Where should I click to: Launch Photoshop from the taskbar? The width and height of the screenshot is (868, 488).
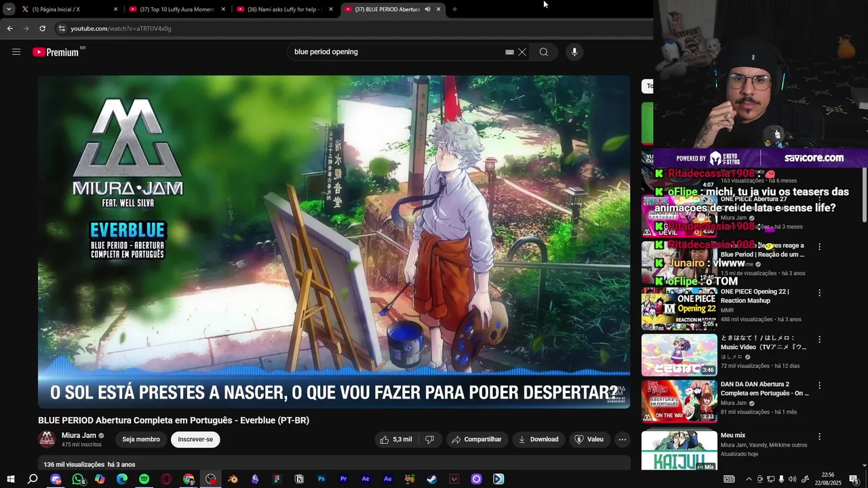pyautogui.click(x=321, y=479)
